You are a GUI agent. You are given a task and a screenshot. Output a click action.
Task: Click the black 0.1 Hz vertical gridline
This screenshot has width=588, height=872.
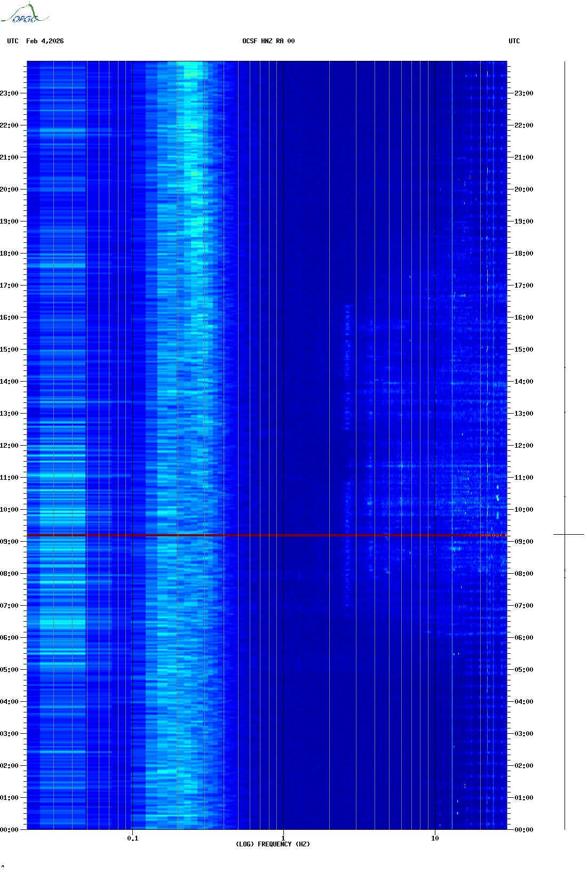pyautogui.click(x=132, y=445)
